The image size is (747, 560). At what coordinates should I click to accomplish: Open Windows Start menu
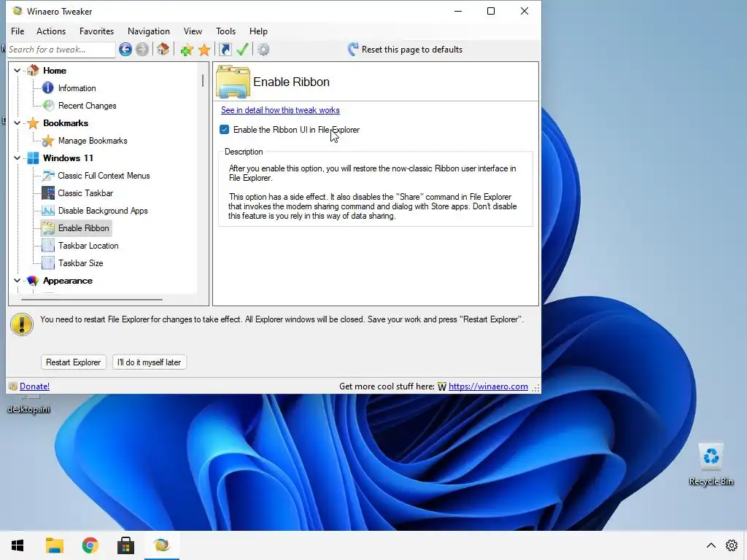[18, 545]
